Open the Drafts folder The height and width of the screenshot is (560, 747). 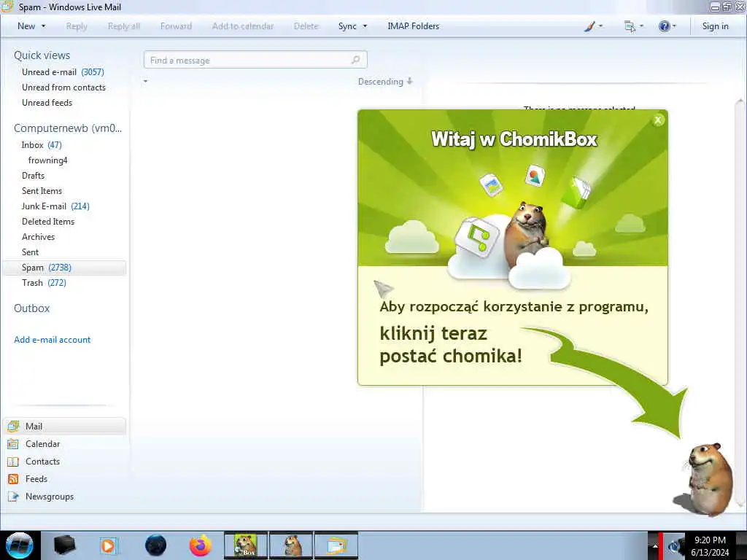tap(33, 175)
